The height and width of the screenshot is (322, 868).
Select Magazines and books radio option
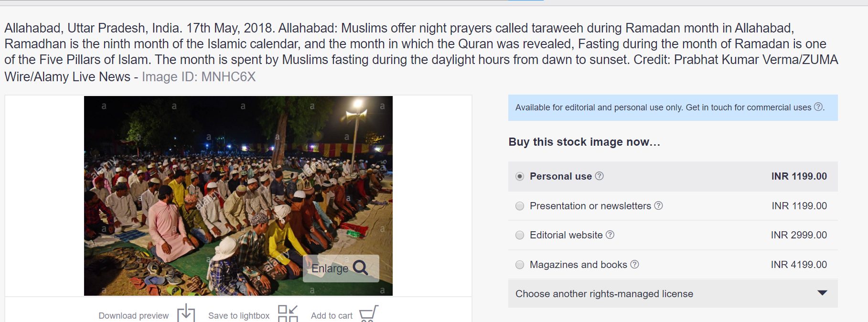click(x=520, y=265)
